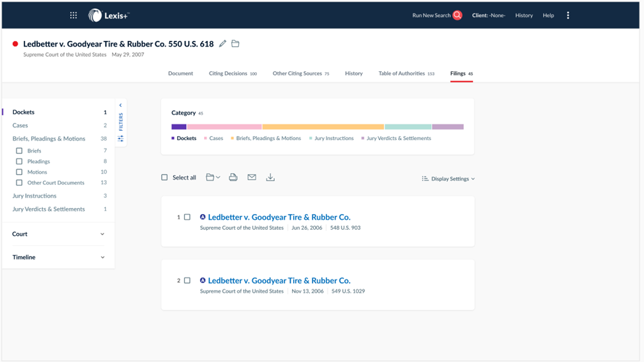This screenshot has height=362, width=644.
Task: Click the folder icon beside case title
Action: pos(235,44)
